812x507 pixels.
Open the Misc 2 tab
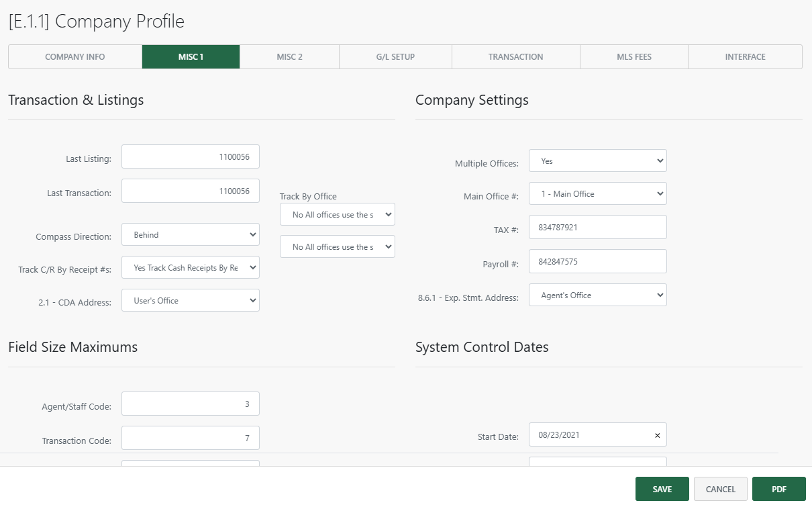(x=289, y=57)
